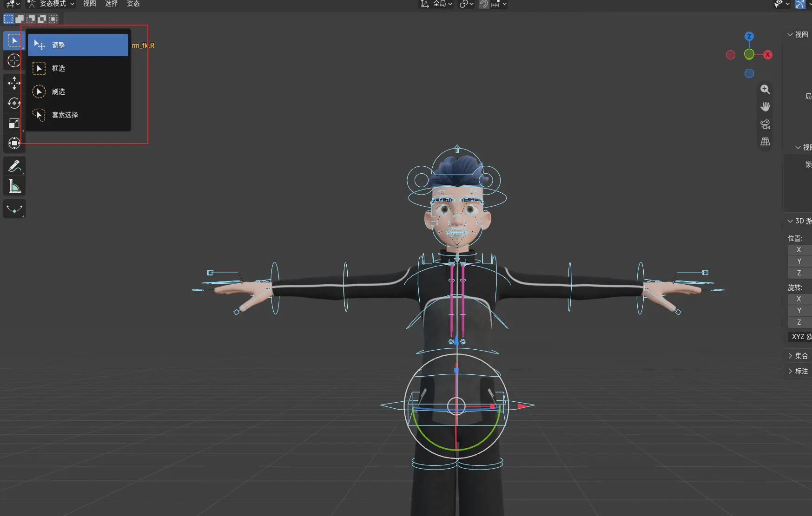Open the 姿态 menu in header

(x=133, y=4)
